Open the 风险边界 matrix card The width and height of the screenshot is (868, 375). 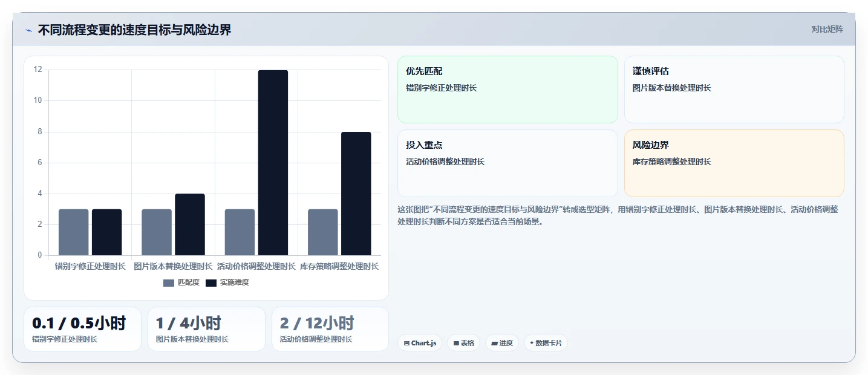(x=734, y=163)
